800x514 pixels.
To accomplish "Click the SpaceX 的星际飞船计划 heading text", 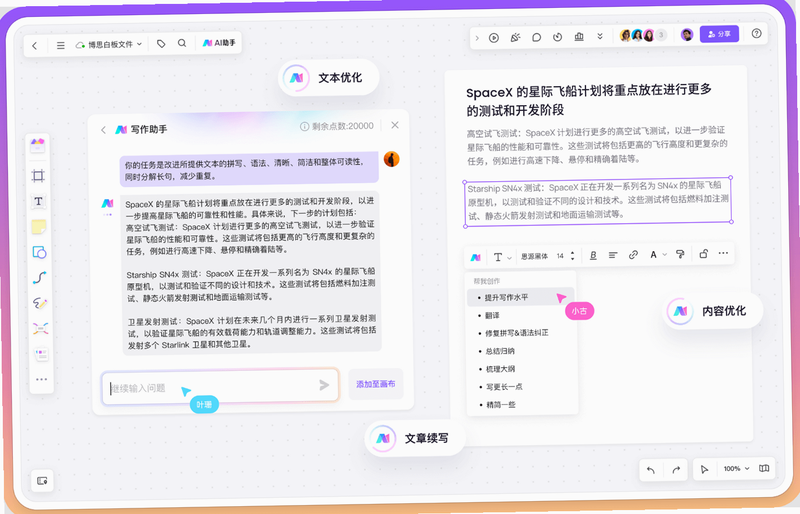I will (589, 100).
